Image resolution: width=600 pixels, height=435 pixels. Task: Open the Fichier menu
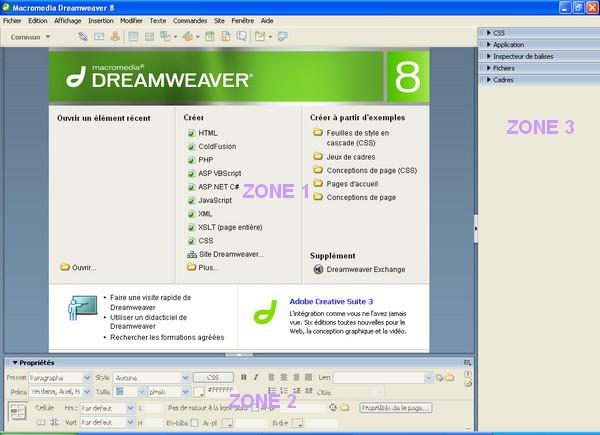(x=12, y=21)
